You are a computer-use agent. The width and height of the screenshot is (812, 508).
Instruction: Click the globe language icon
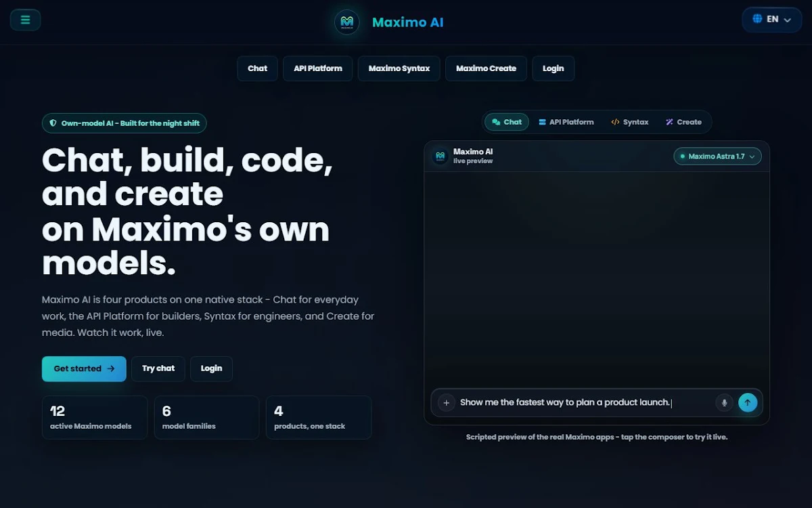tap(757, 19)
